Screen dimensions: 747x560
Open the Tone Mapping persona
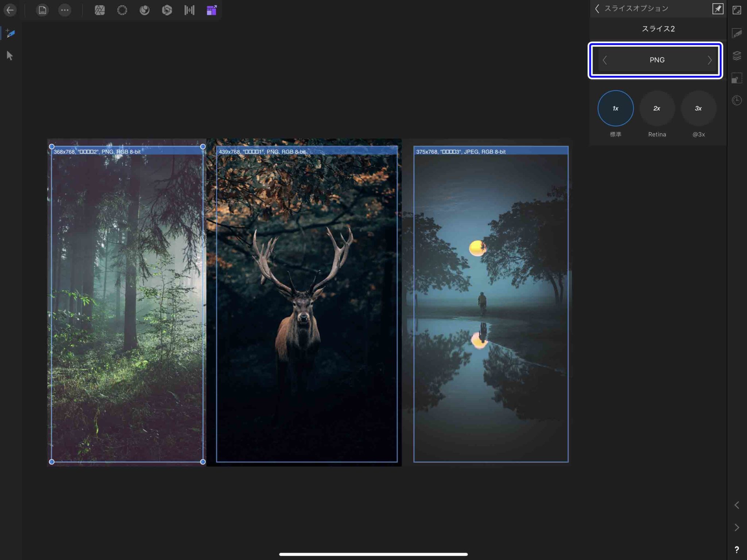click(167, 10)
